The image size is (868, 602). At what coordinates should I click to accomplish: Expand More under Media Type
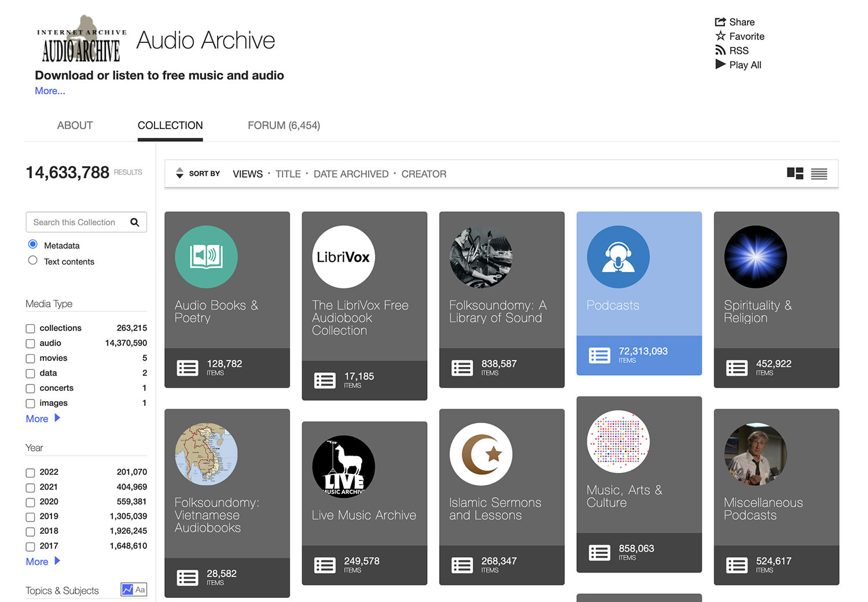pos(36,418)
